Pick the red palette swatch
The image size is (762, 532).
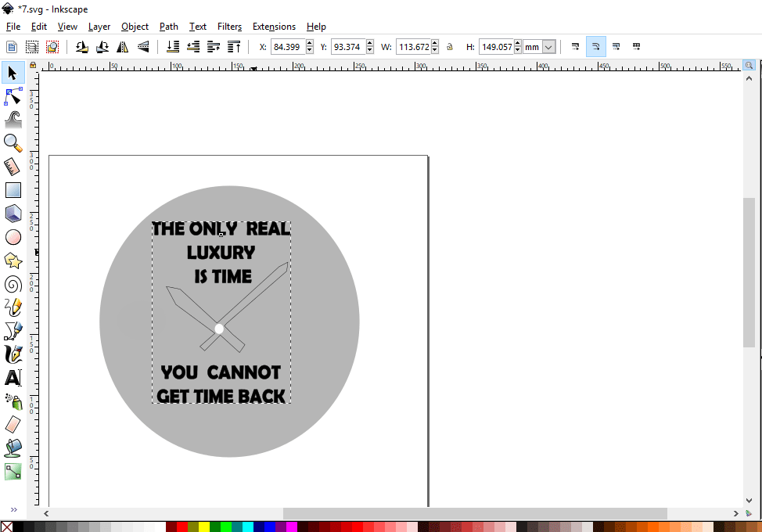[182, 527]
